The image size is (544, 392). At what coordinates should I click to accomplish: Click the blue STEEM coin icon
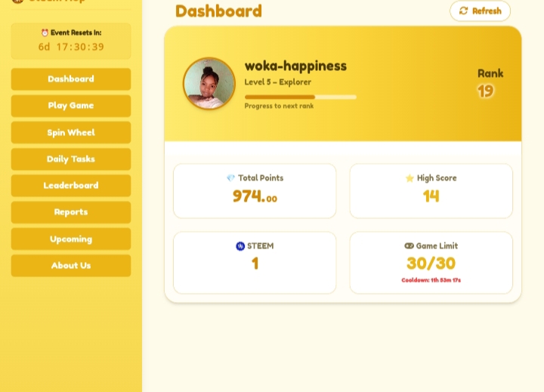tap(240, 246)
